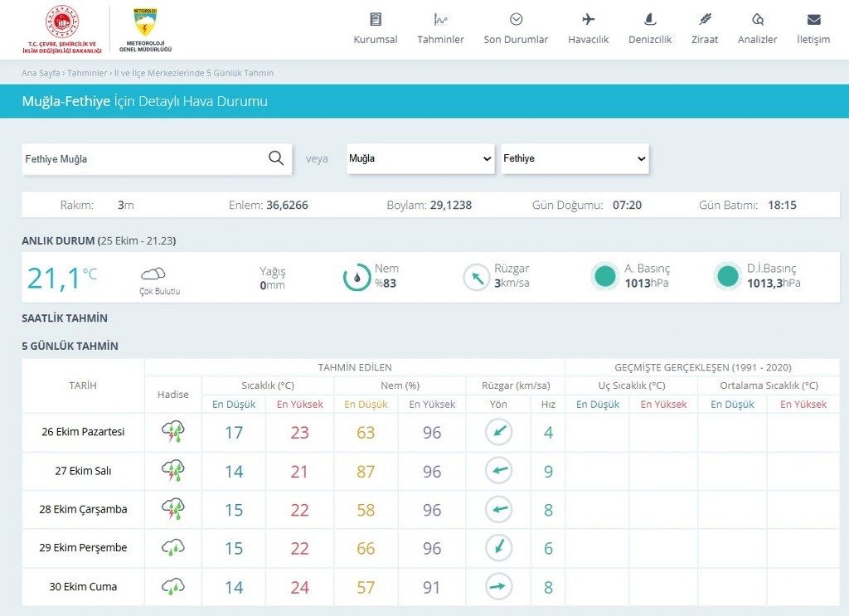
Task: Click the İletişim envelope icon
Action: coord(813,20)
